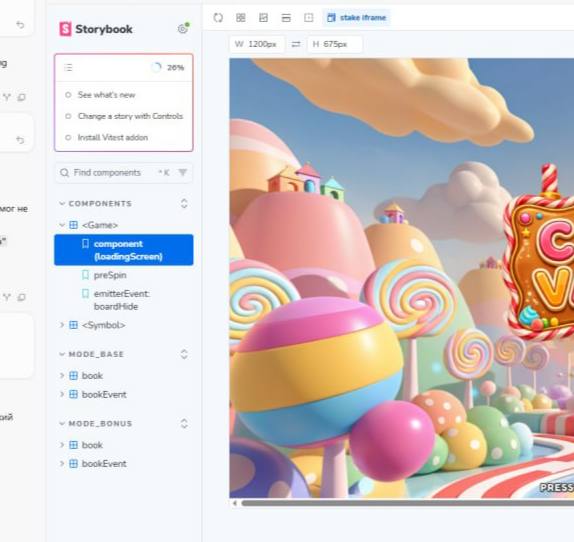The height and width of the screenshot is (542, 574).
Task: Click the scrollbar left arrow
Action: [235, 503]
